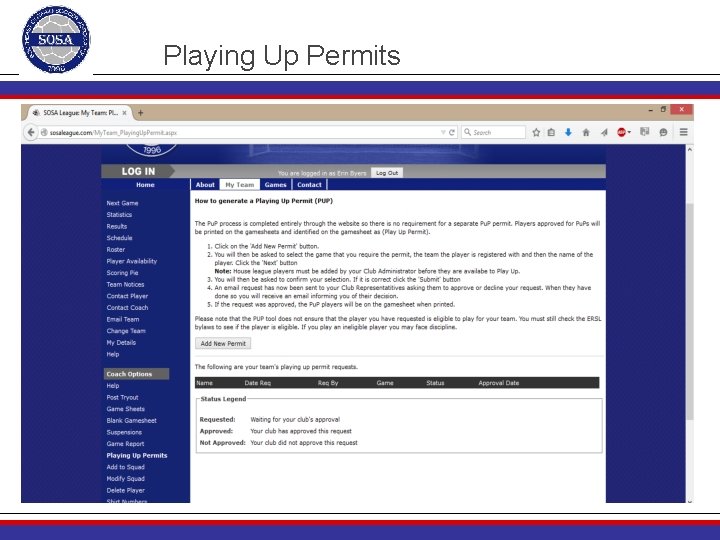The image size is (720, 540).
Task: Click the Status column header
Action: coord(435,383)
